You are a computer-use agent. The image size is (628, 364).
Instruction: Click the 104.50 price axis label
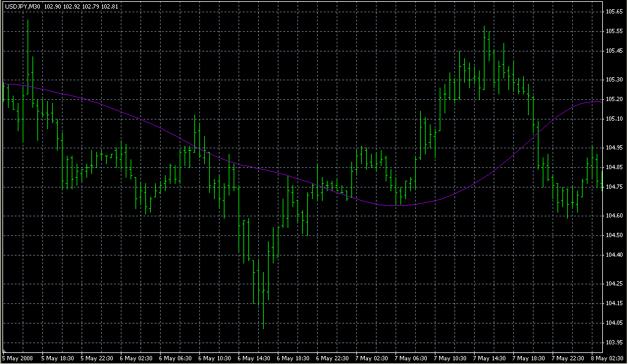point(614,235)
